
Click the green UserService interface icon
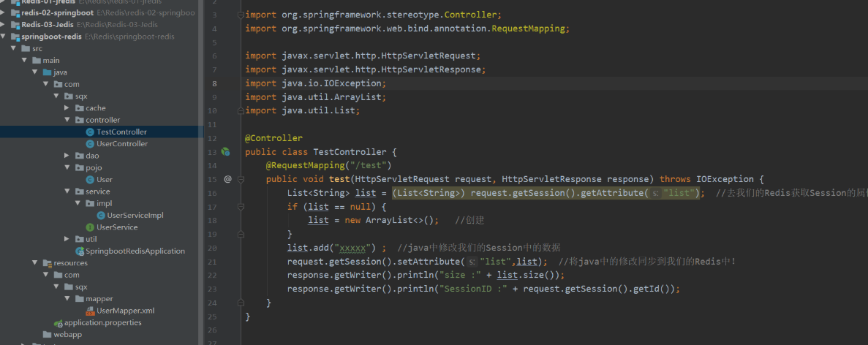click(x=90, y=227)
